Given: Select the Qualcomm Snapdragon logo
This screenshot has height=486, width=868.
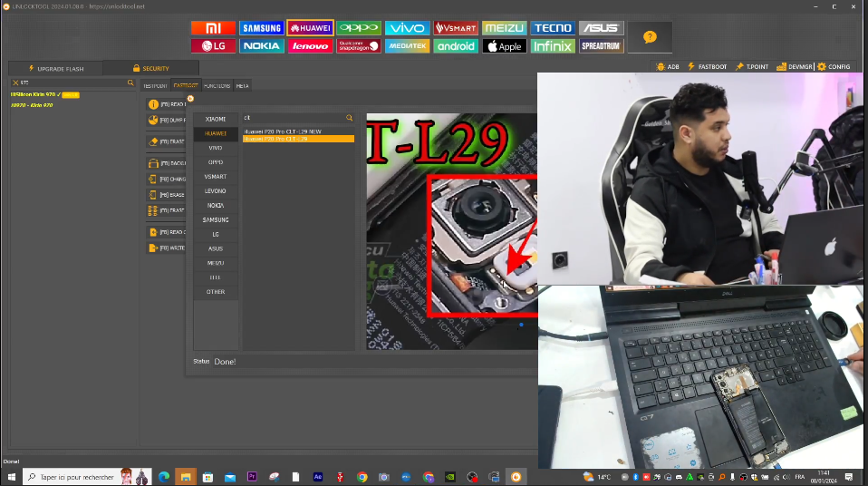Looking at the screenshot, I should coord(359,46).
